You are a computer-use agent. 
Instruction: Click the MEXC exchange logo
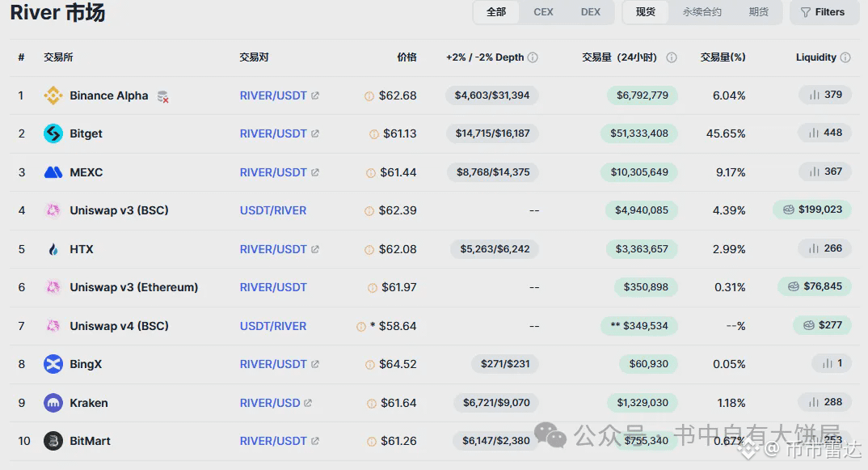pyautogui.click(x=53, y=172)
